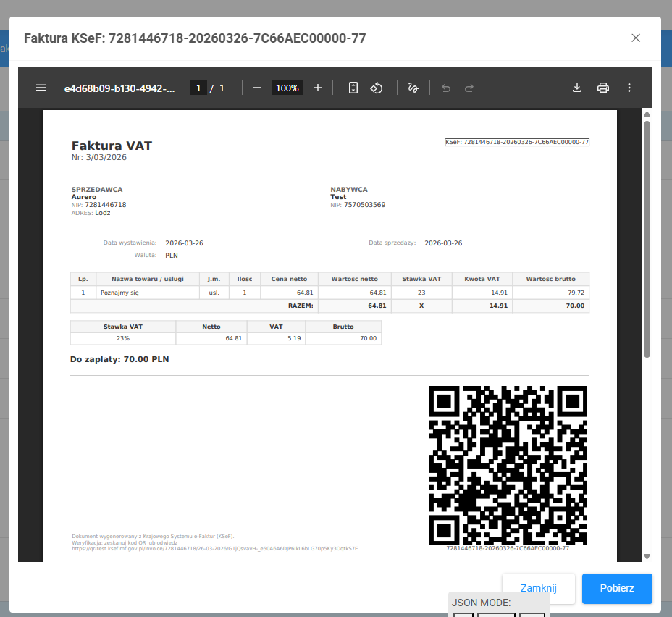Image resolution: width=672 pixels, height=617 pixels.
Task: Click VAT amount 5.19 in summary
Action: tap(294, 338)
